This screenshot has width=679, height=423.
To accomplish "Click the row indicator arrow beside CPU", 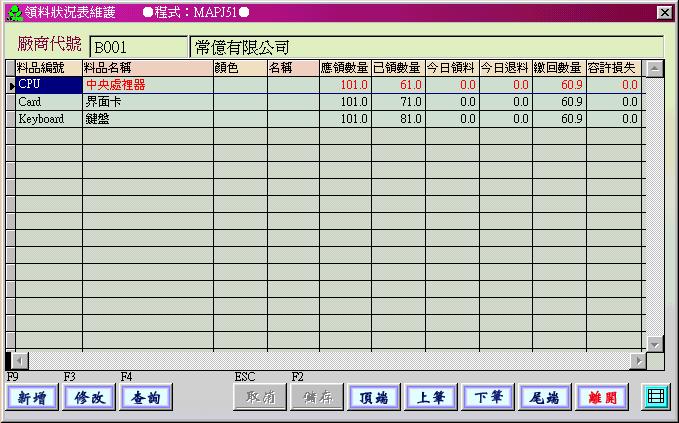I will click(x=10, y=85).
